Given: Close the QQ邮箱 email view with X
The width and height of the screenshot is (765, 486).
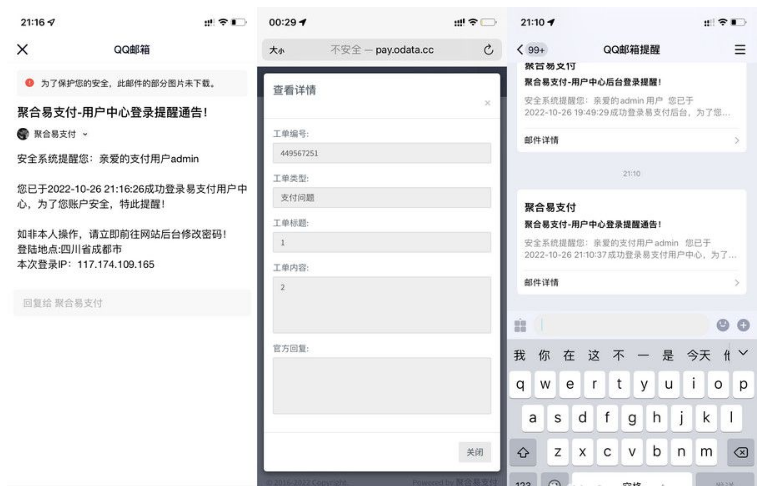Looking at the screenshot, I should (x=22, y=49).
